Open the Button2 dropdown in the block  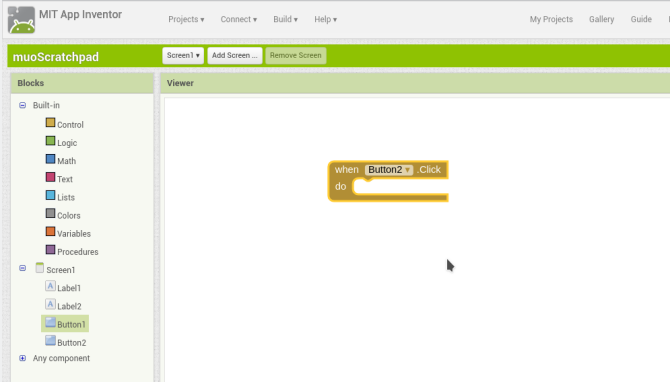pos(389,170)
